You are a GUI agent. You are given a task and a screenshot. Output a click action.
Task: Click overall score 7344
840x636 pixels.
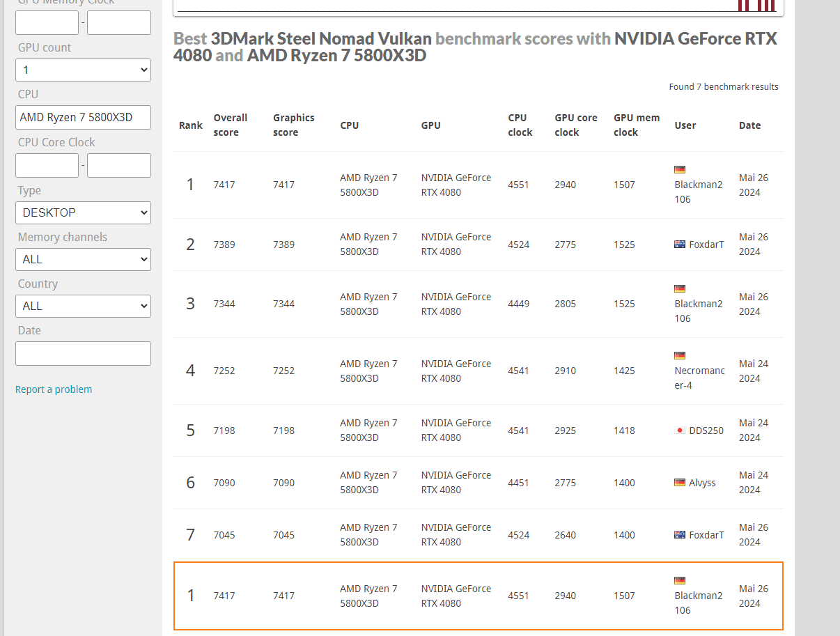pos(224,304)
